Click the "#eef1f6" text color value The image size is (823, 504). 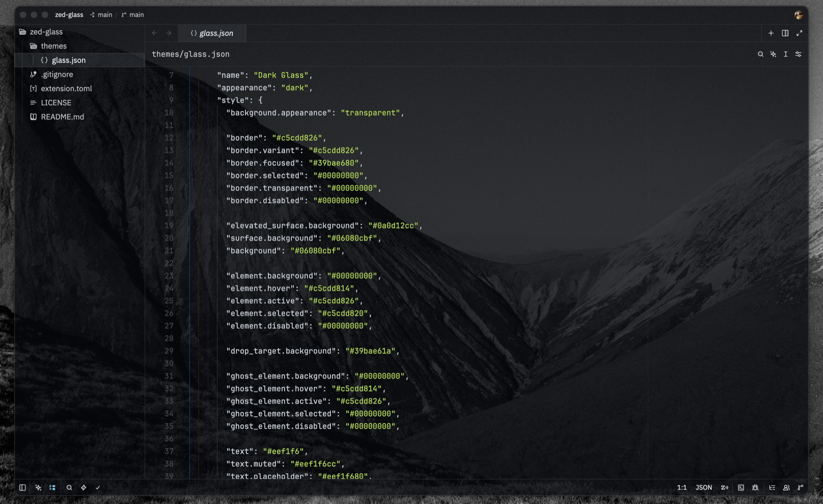[x=283, y=451]
